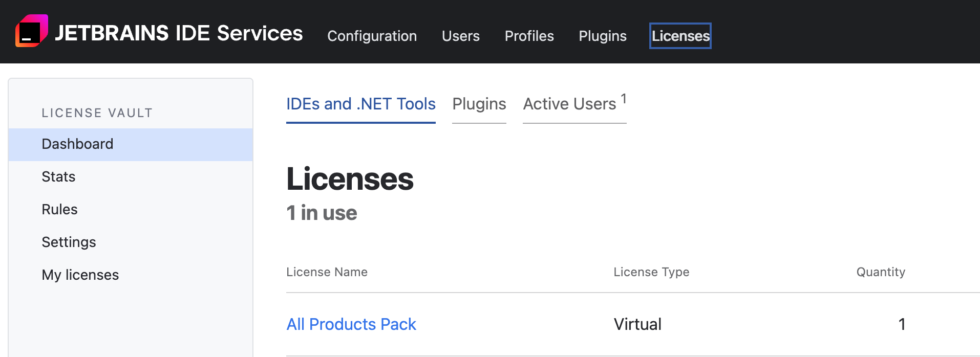The height and width of the screenshot is (357, 980).
Task: Click the License Type column header
Action: pyautogui.click(x=651, y=272)
